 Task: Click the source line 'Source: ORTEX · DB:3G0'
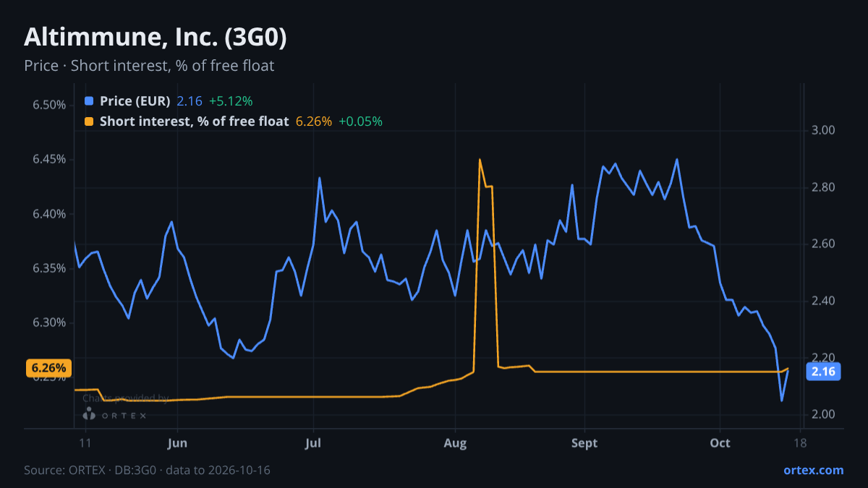(x=90, y=470)
